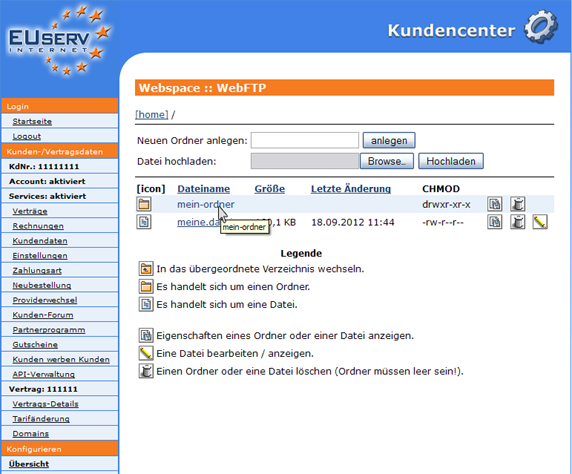Open Tarifänderung in sidebar
The width and height of the screenshot is (572, 474).
click(x=41, y=419)
